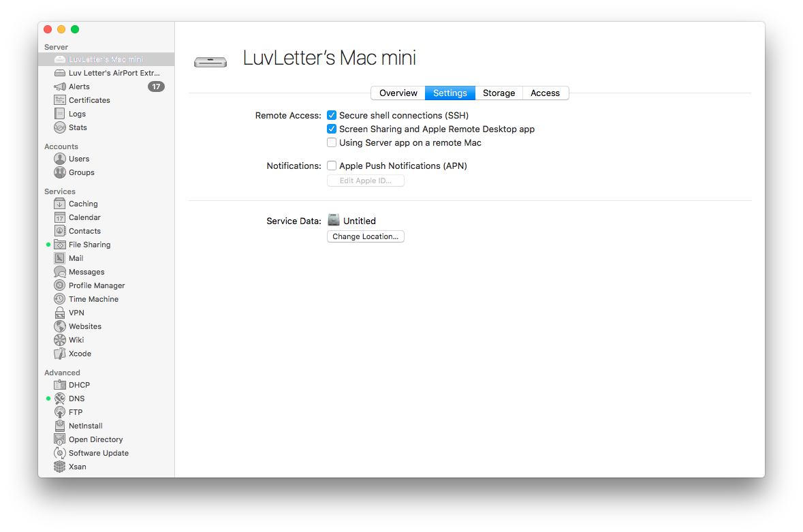Click the Accounts section header
Viewport: 803px width, 532px height.
point(61,146)
